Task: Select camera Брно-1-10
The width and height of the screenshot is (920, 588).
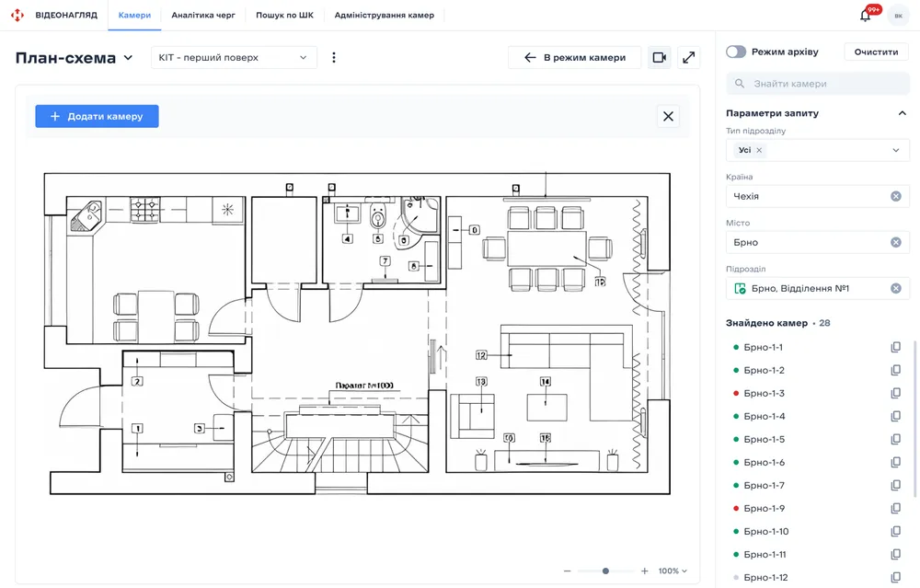Action: tap(766, 531)
